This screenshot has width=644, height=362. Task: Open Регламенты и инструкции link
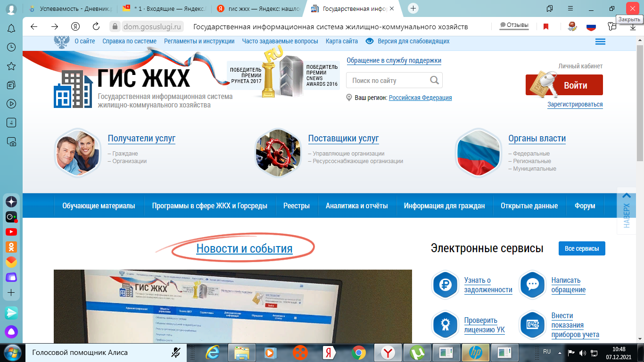(199, 41)
